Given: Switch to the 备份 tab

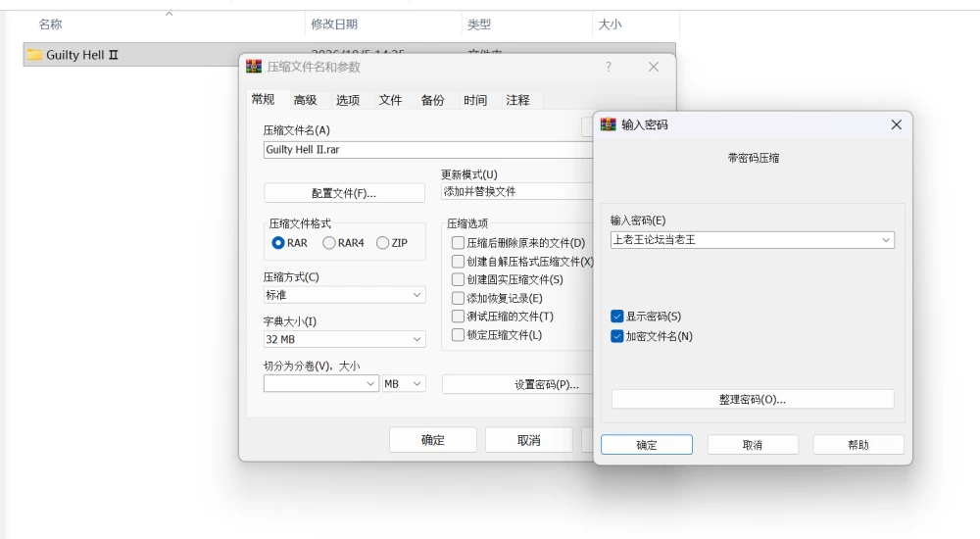Looking at the screenshot, I should [432, 100].
